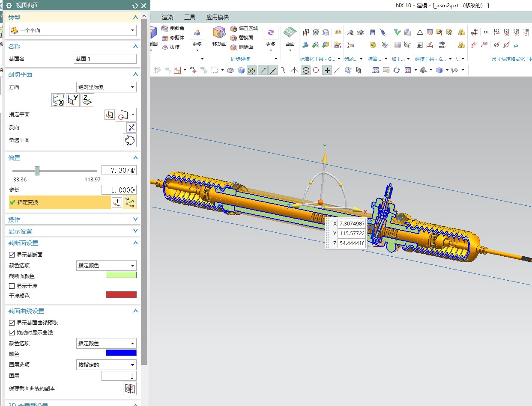
Task: Open the 渲染 menu tab
Action: pyautogui.click(x=167, y=17)
